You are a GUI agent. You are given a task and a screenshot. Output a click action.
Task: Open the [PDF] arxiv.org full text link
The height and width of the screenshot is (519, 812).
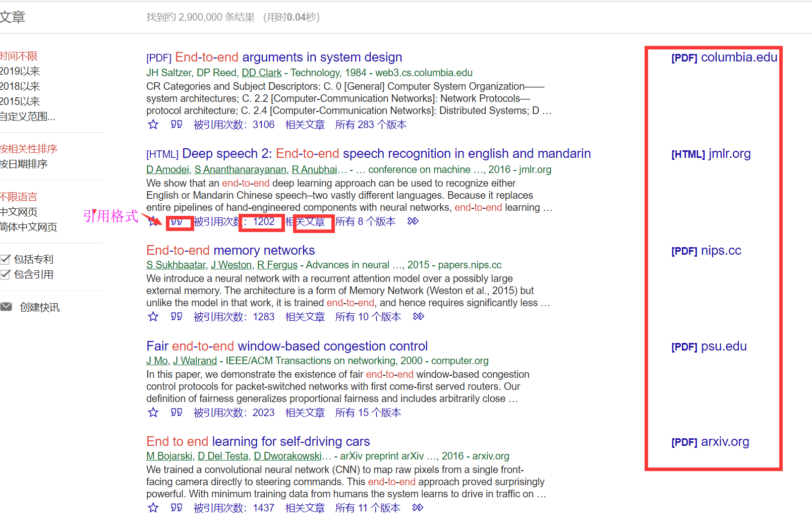tap(710, 441)
